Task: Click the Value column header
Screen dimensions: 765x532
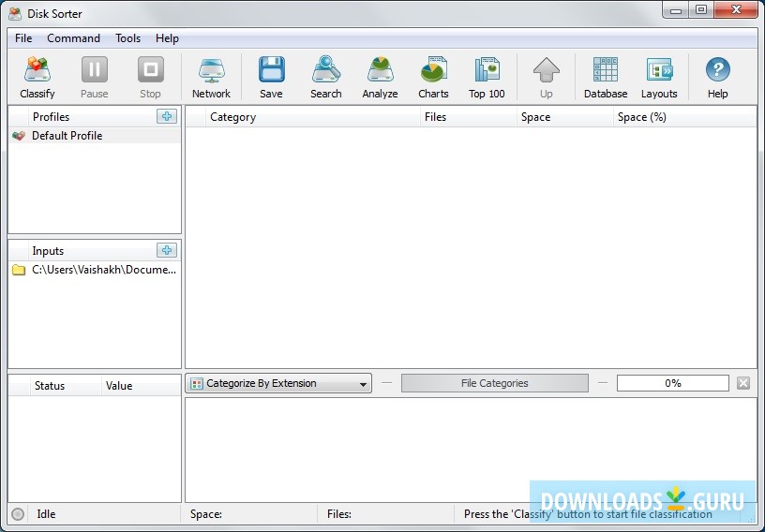Action: coord(141,386)
